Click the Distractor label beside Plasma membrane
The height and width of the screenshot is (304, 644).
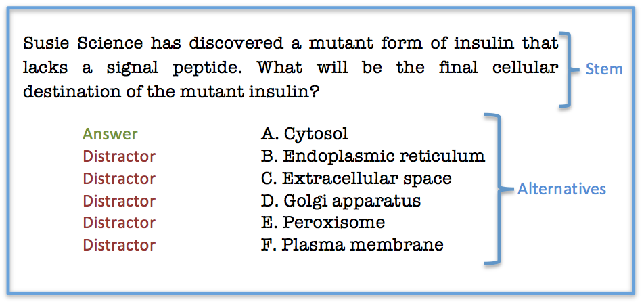pos(119,245)
